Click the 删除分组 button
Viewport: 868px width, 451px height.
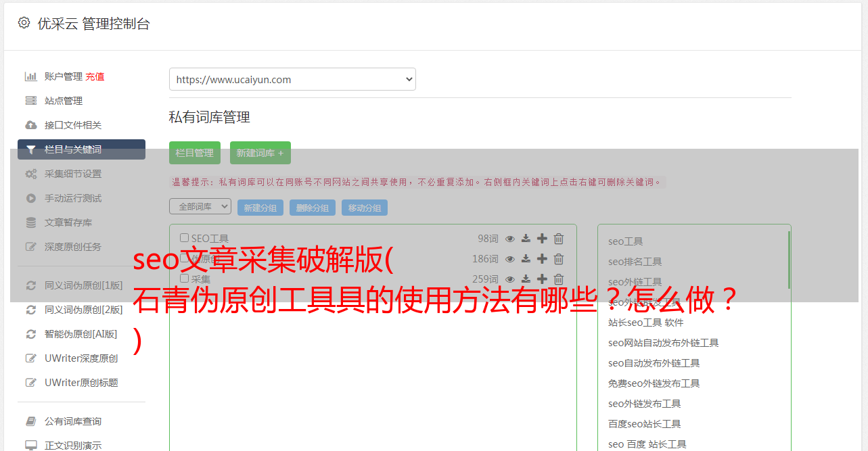click(313, 208)
